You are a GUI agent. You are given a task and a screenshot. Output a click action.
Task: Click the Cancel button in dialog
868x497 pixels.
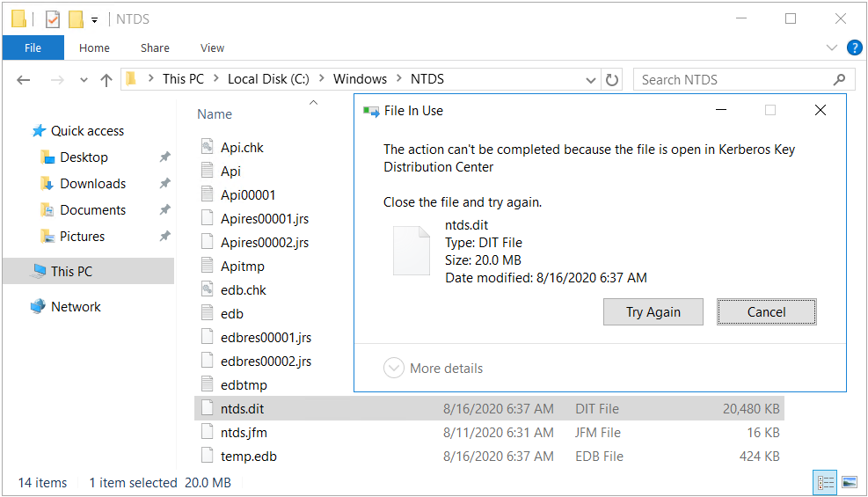[x=766, y=312]
